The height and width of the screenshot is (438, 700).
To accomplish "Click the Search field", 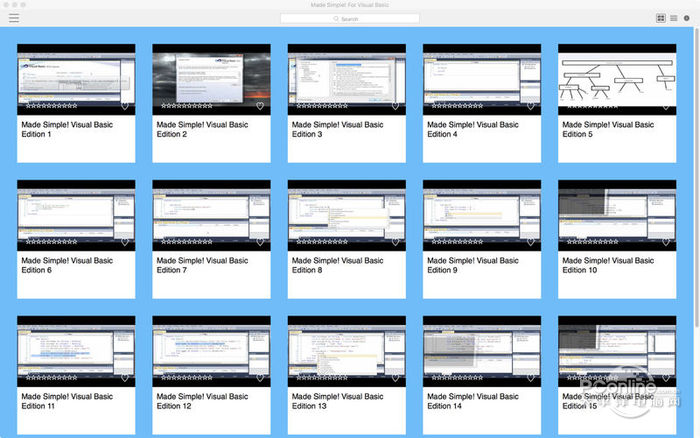I will (350, 19).
